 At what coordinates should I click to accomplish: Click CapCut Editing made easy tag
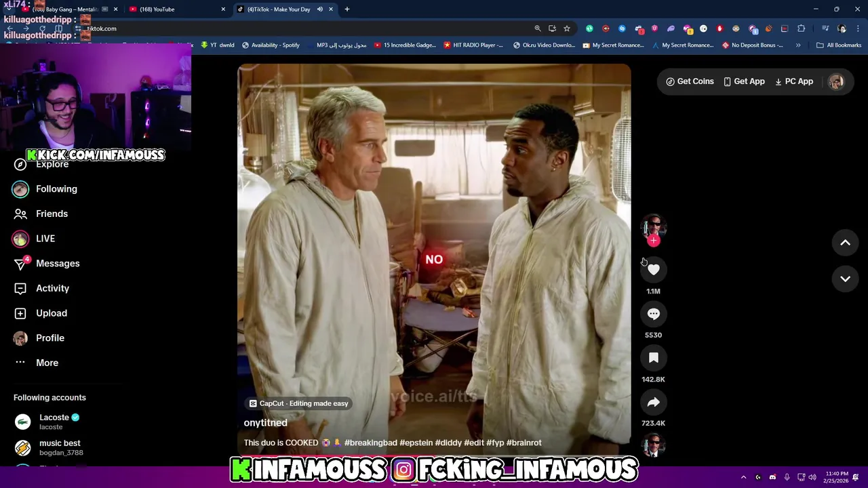[298, 403]
